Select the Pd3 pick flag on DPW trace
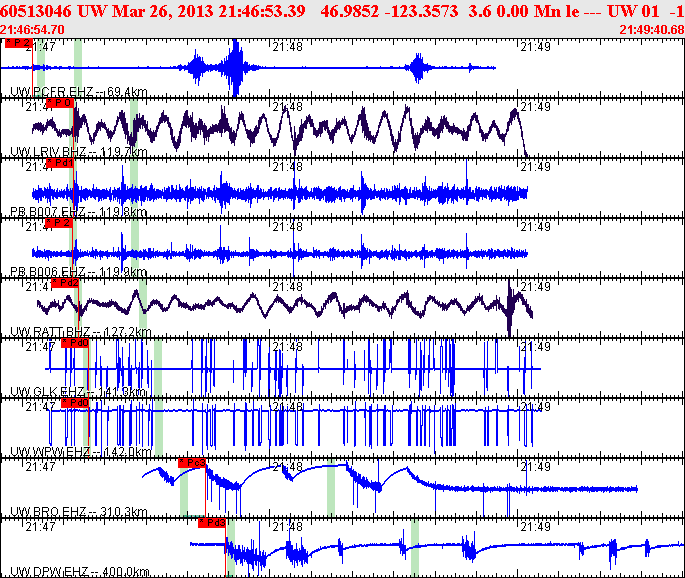This screenshot has width=685, height=578. 211,523
